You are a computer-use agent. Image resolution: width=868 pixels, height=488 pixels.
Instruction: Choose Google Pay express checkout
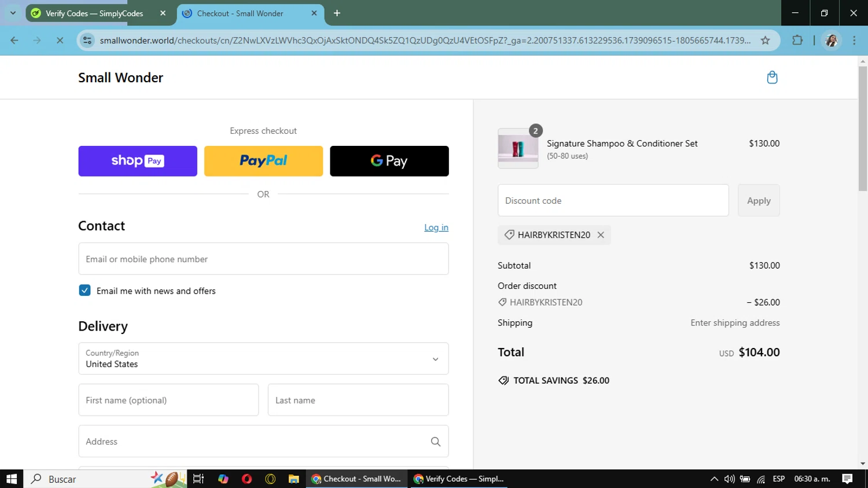point(389,161)
